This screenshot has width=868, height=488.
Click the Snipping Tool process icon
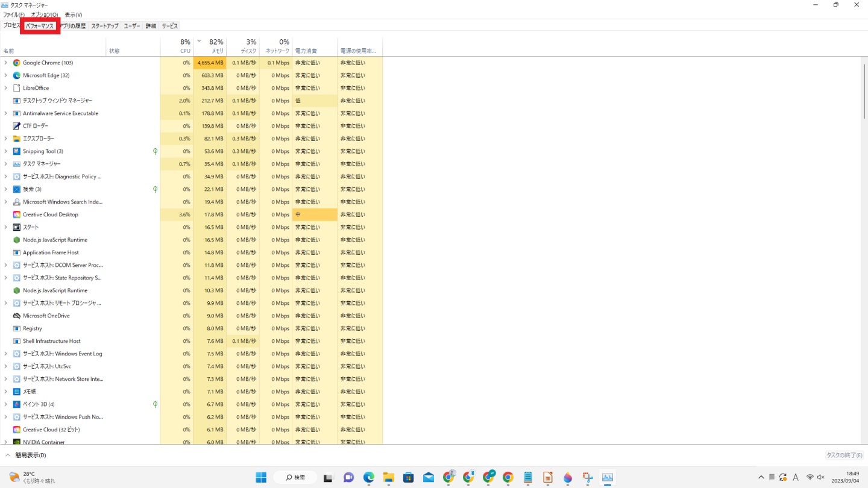[x=17, y=151]
